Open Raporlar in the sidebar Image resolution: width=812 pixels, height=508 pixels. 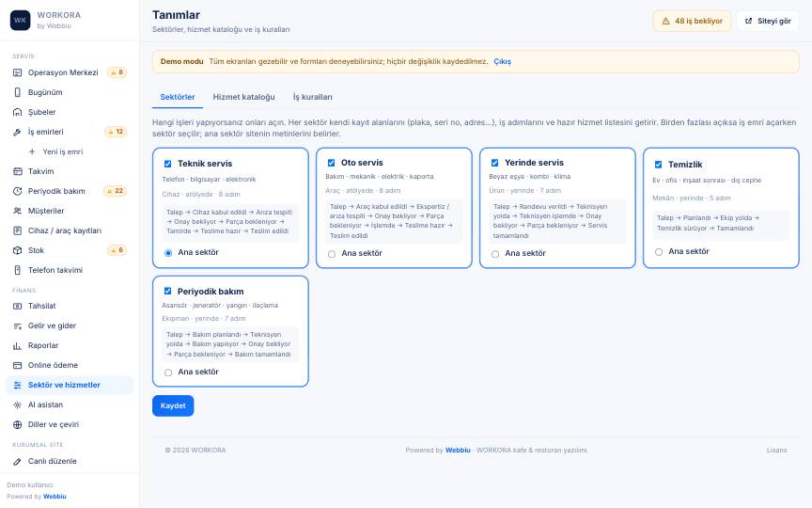point(70,345)
